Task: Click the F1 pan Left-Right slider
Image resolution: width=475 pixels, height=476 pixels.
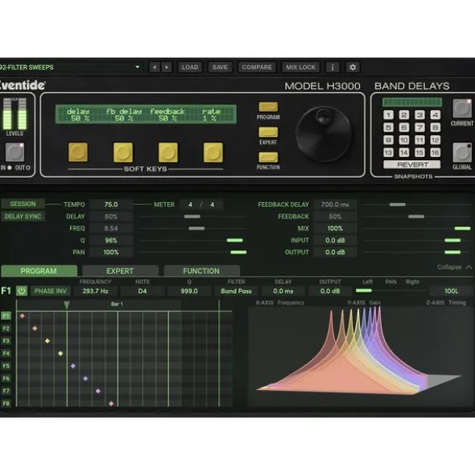Action: coord(391,291)
